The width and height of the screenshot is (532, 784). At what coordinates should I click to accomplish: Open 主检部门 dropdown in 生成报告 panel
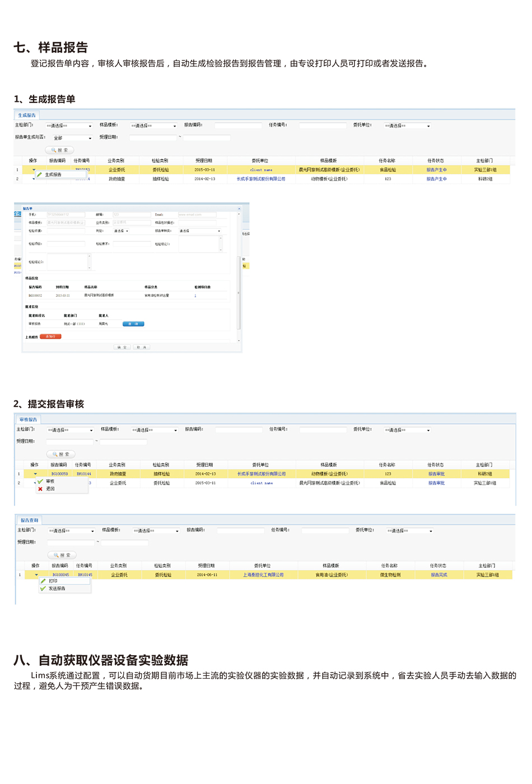(x=69, y=125)
